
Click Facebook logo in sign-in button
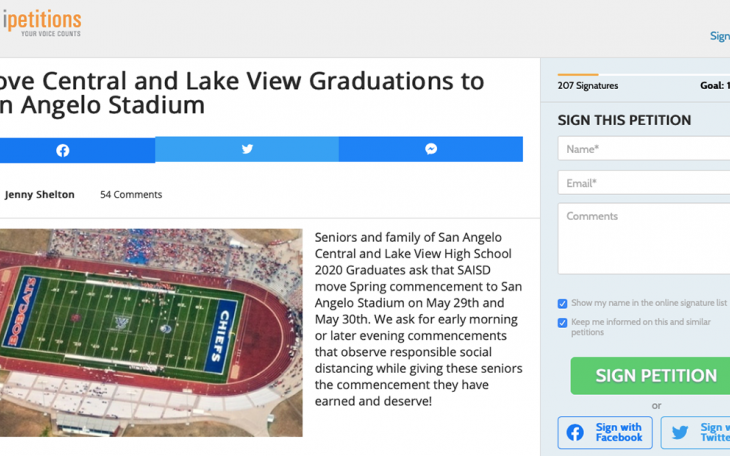point(575,433)
